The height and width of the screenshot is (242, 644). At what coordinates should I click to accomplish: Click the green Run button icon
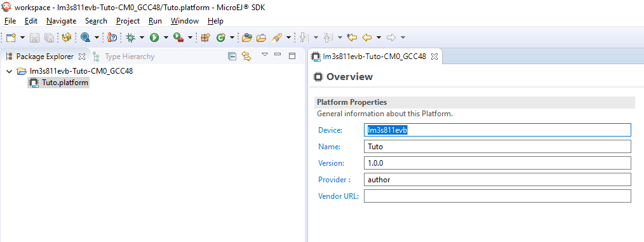pyautogui.click(x=154, y=37)
